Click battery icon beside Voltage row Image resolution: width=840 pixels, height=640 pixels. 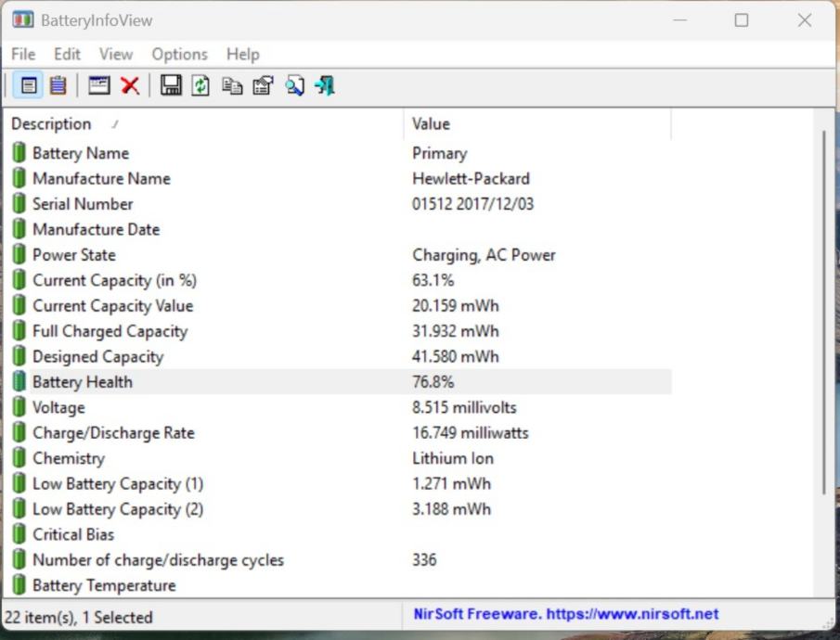click(19, 407)
